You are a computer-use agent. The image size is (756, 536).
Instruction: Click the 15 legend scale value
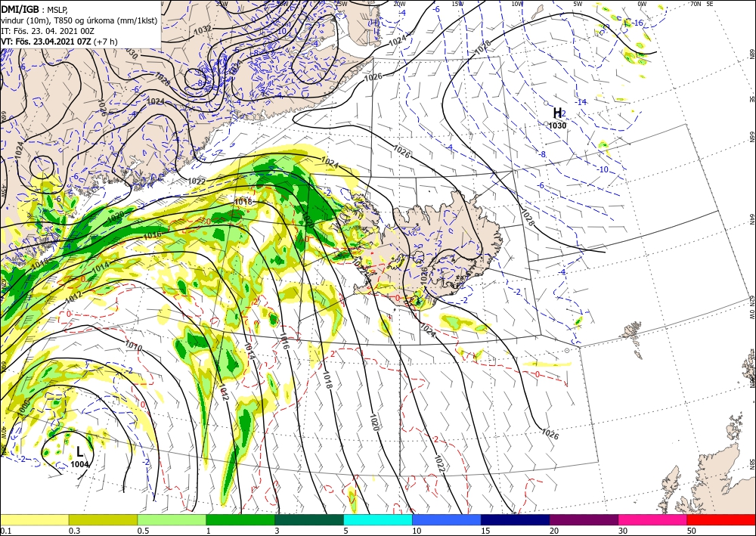point(485,531)
